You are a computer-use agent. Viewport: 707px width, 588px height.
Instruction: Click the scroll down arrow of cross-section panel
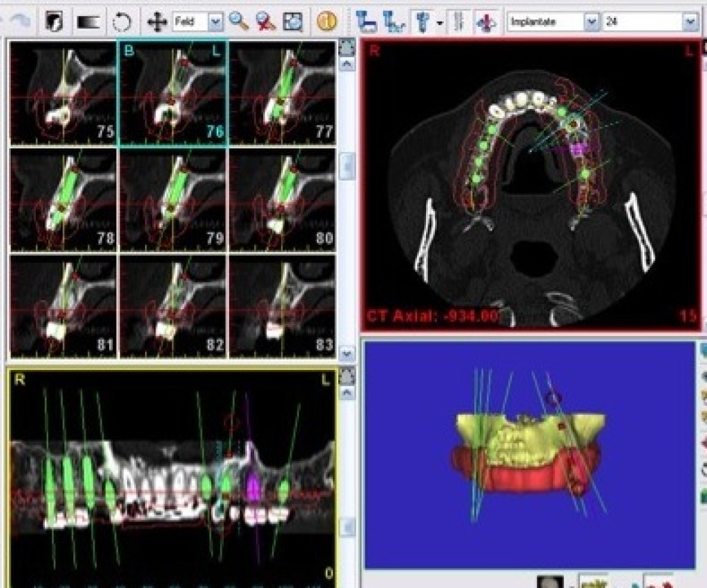coord(347,355)
